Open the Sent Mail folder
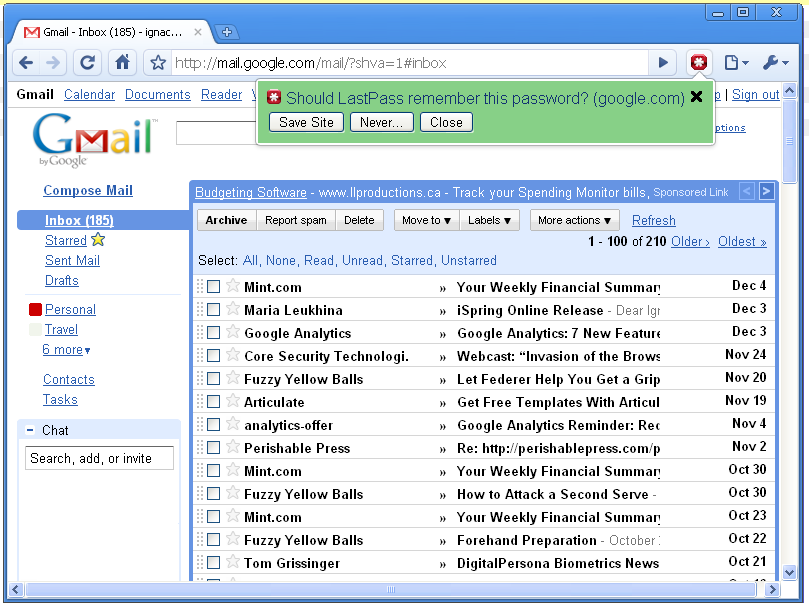The image size is (809, 607). (72, 261)
